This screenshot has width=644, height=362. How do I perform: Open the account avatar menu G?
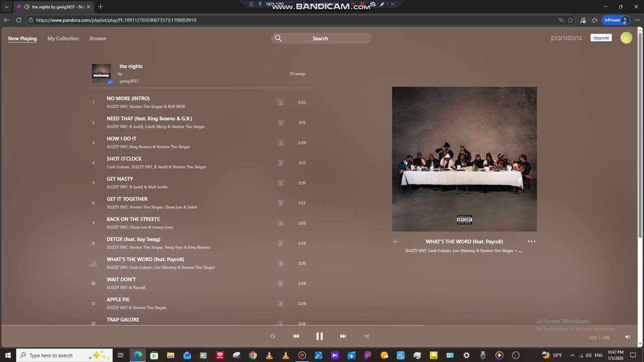click(x=626, y=38)
